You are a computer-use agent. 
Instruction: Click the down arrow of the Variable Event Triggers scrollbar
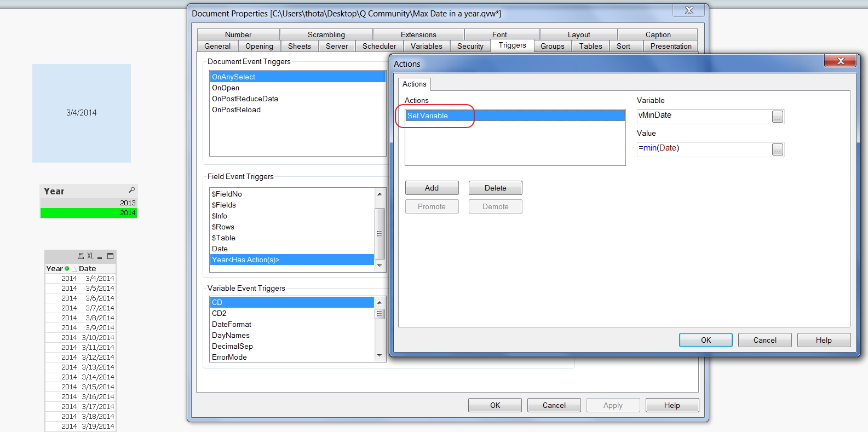click(x=380, y=356)
